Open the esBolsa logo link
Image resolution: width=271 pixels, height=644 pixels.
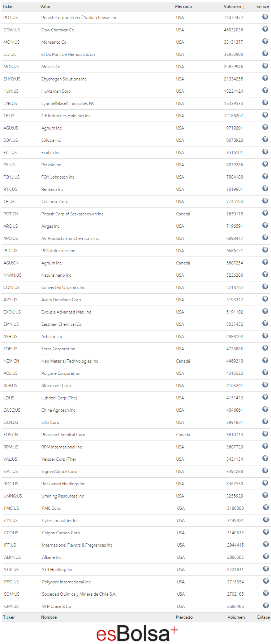[x=137, y=634]
